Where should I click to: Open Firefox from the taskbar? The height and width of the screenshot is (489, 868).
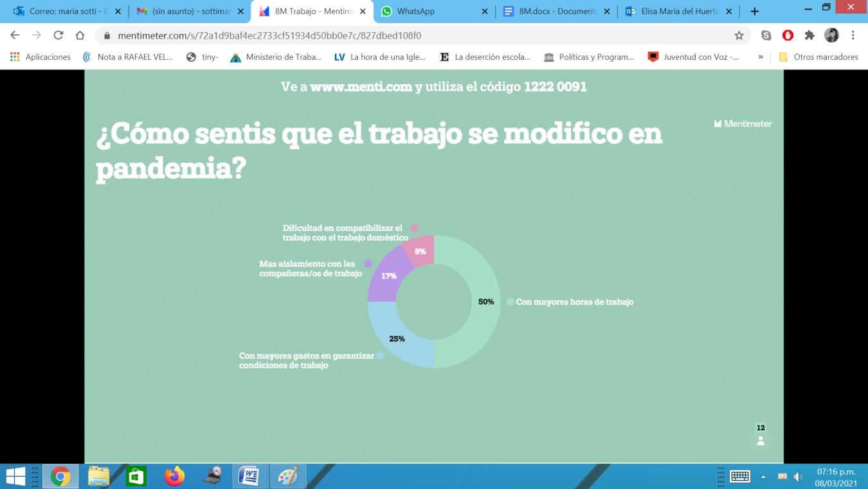pos(174,476)
